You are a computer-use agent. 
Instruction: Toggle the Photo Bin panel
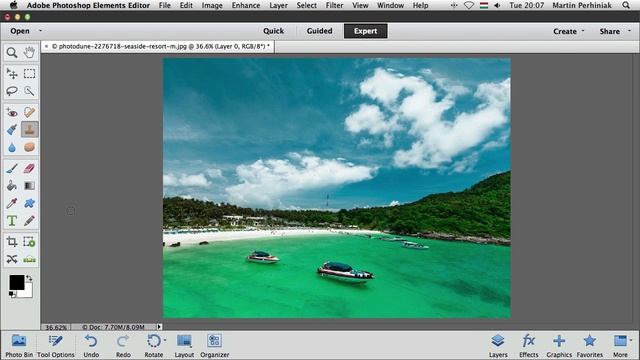click(19, 345)
